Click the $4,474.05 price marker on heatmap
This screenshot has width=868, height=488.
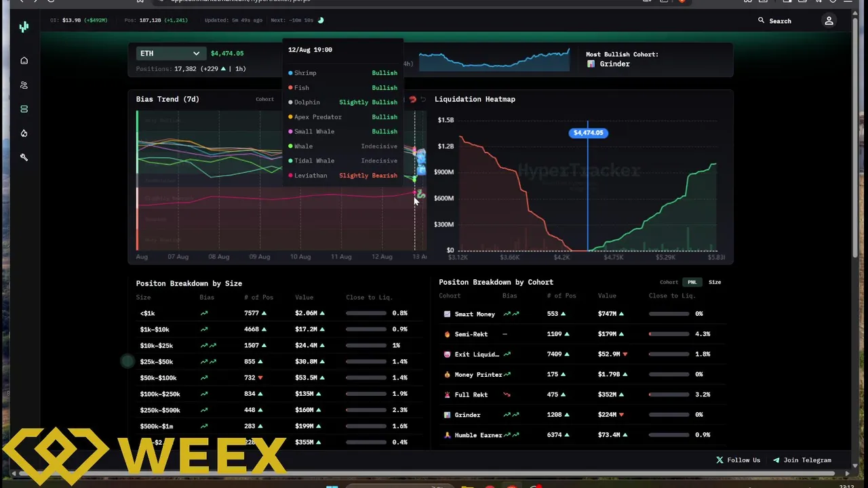(x=588, y=133)
